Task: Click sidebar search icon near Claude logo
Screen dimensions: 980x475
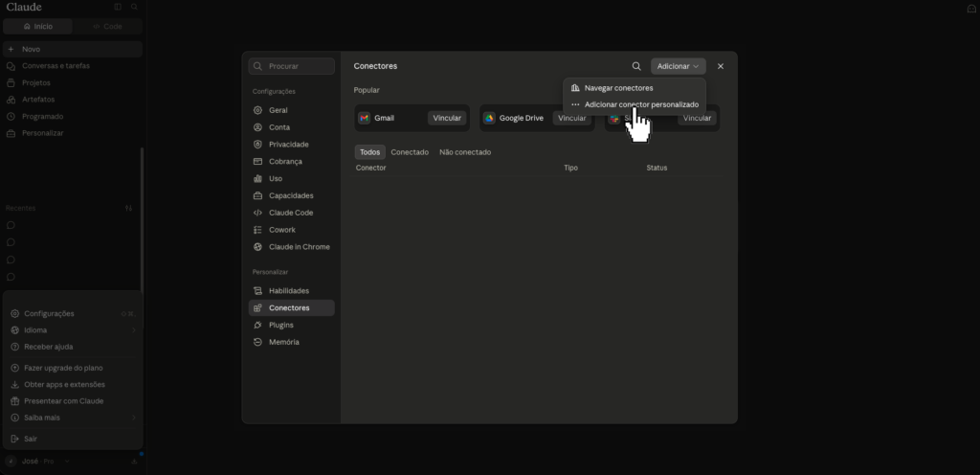Action: (x=134, y=7)
